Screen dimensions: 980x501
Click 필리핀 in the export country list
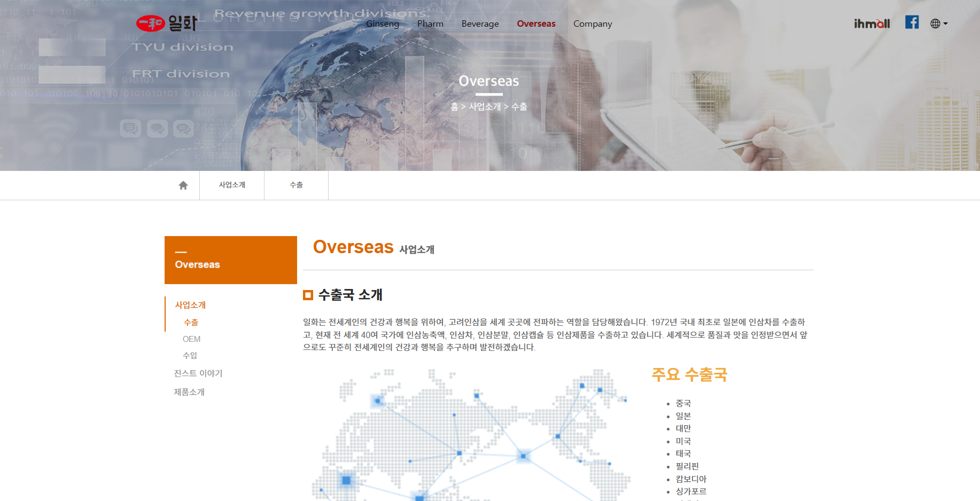coord(687,466)
